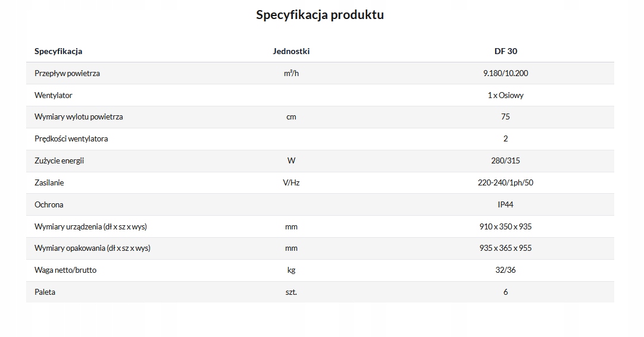The height and width of the screenshot is (337, 644).
Task: Click the 'Zasilanie' row label
Action: [49, 182]
